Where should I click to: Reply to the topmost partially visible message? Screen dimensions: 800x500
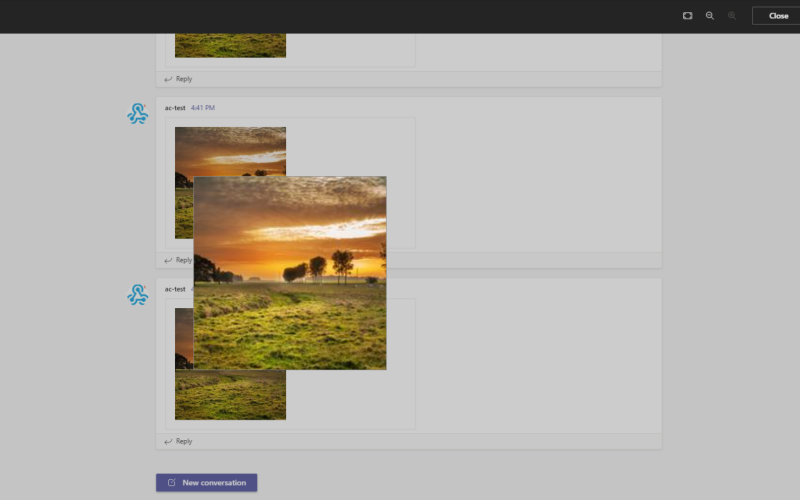(178, 79)
